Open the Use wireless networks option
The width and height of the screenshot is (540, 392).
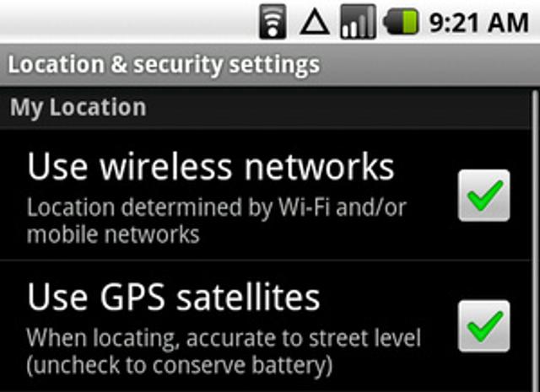[x=211, y=168]
